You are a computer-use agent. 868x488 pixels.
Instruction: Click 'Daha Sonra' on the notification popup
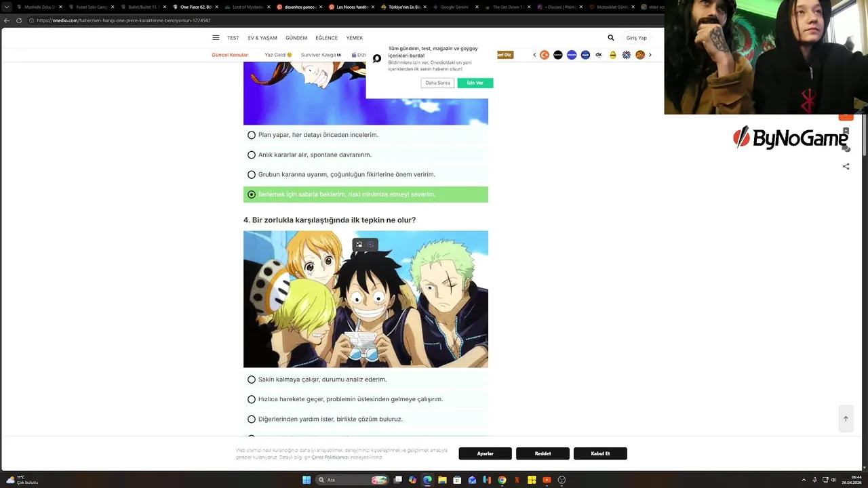437,83
